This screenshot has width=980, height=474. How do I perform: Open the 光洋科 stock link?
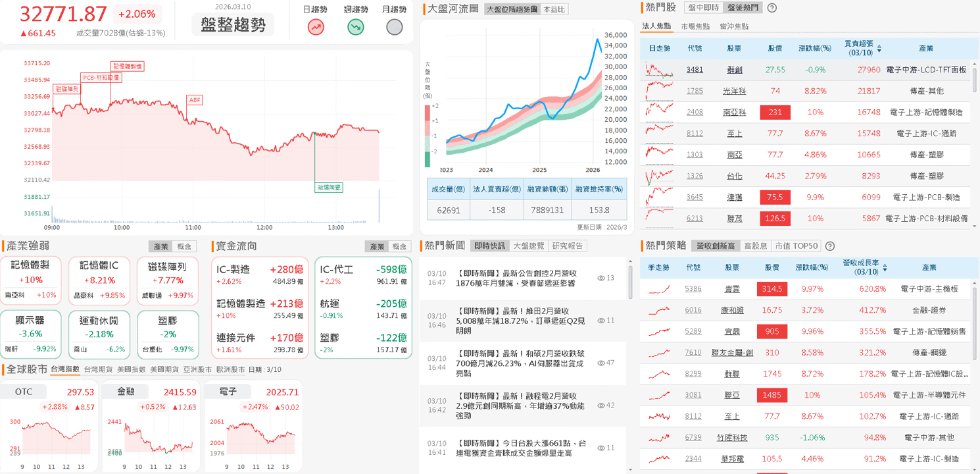[x=735, y=91]
